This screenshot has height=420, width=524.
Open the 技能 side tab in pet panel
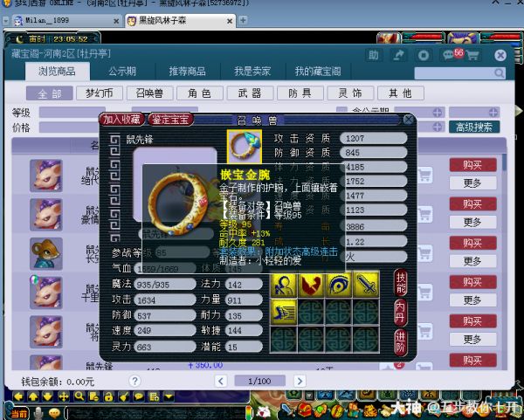click(x=400, y=283)
